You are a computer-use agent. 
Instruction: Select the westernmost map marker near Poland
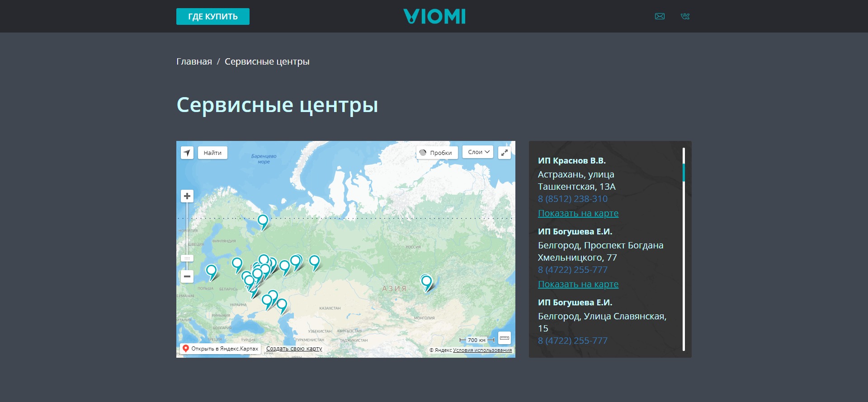tap(211, 271)
